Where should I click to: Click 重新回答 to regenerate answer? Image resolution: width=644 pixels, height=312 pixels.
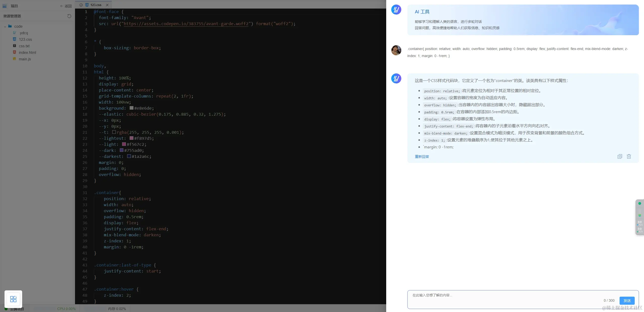coord(422,157)
